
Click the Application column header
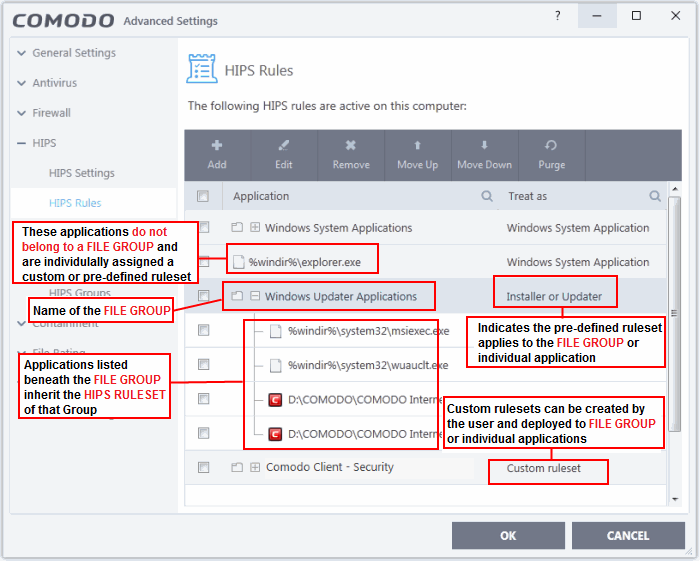[261, 196]
